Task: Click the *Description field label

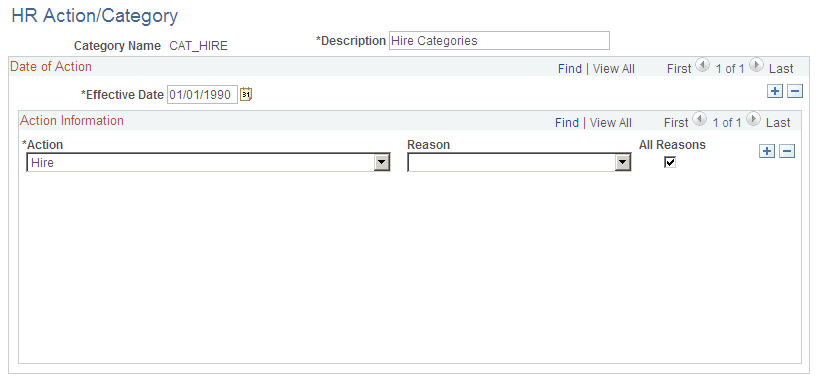Action: 351,40
